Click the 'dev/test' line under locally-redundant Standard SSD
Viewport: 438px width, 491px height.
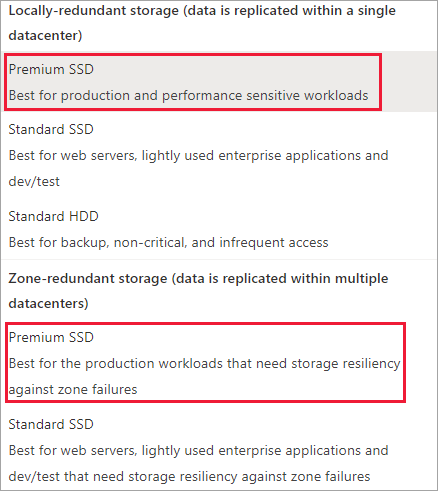[x=34, y=182]
